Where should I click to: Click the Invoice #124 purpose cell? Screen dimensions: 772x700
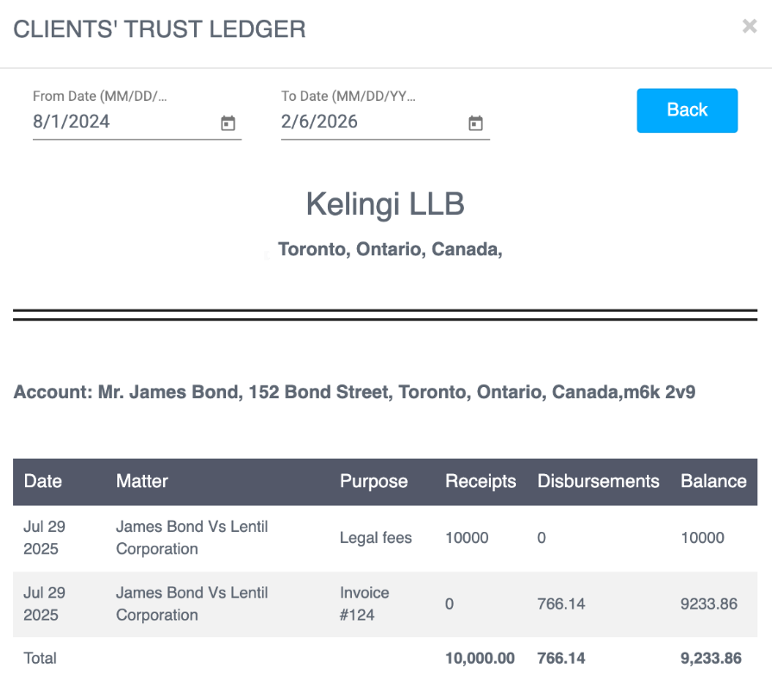(365, 603)
